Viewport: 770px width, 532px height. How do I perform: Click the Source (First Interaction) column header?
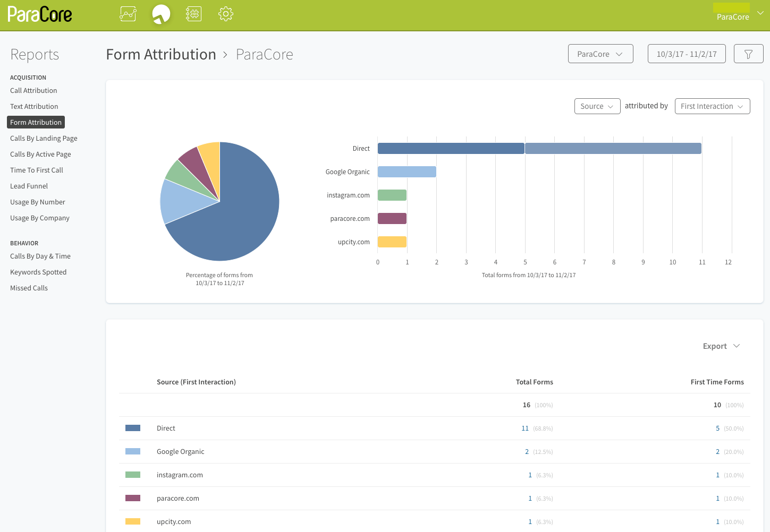[x=196, y=382]
